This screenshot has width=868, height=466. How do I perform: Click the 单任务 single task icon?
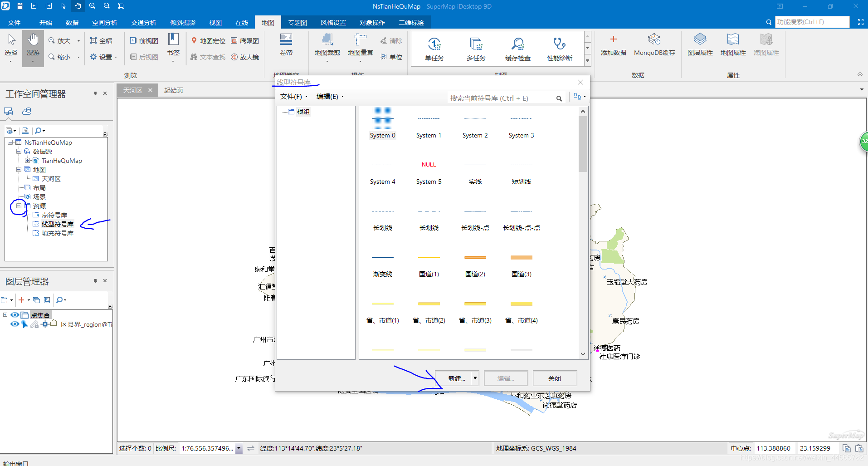pos(434,49)
